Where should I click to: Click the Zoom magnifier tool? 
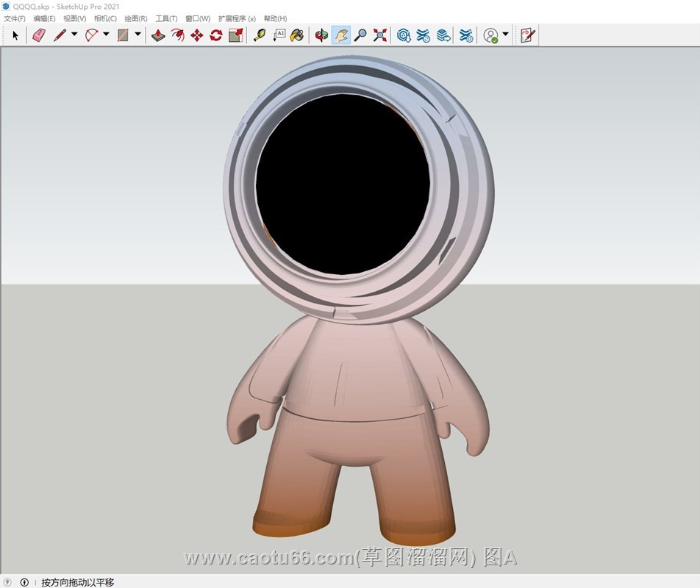[x=360, y=35]
